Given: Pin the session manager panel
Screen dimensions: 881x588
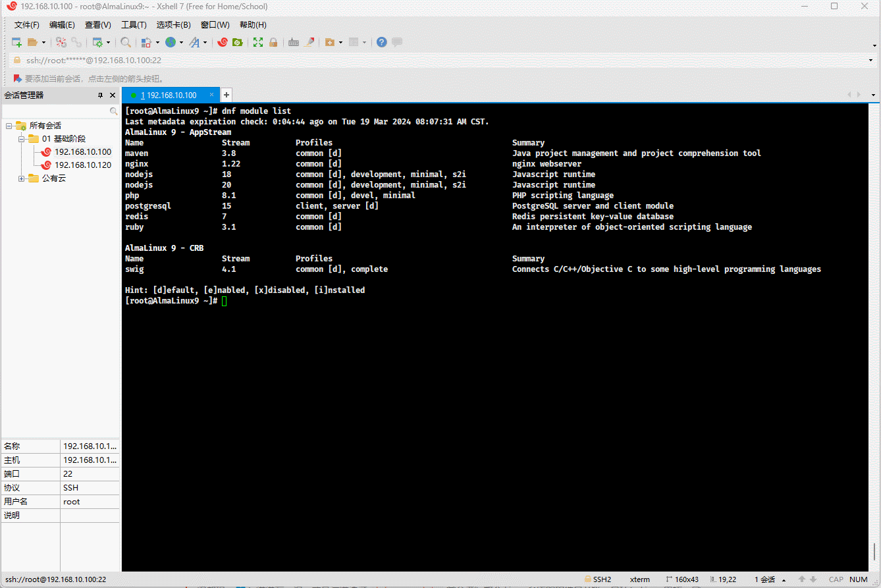Looking at the screenshot, I should tap(100, 95).
